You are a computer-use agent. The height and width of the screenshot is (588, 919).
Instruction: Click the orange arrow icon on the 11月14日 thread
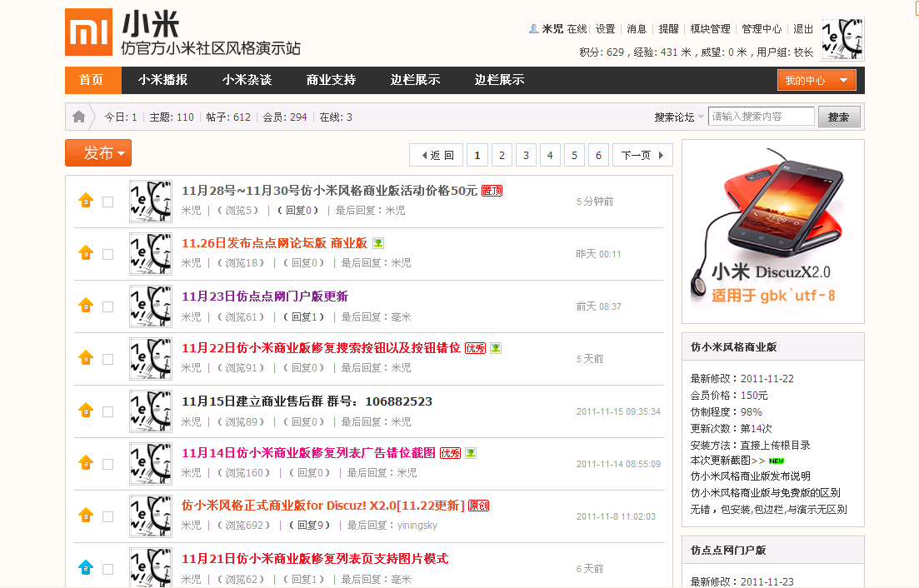pos(86,463)
